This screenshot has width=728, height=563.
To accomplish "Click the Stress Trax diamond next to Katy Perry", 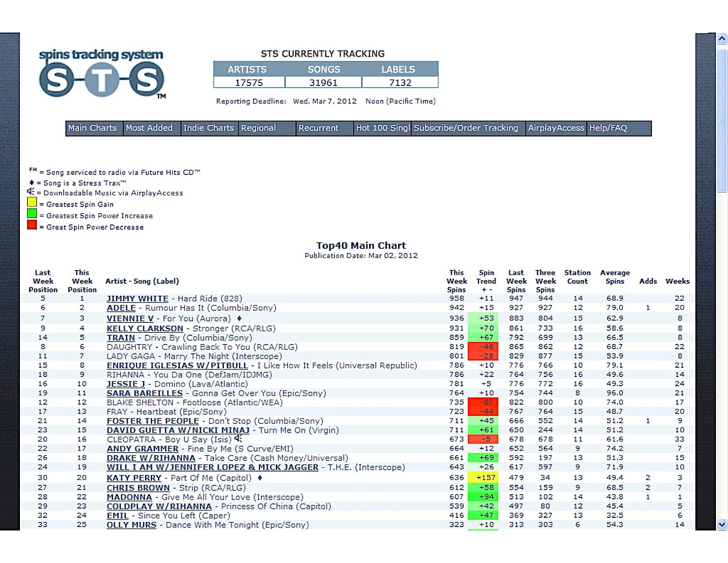I will [260, 478].
